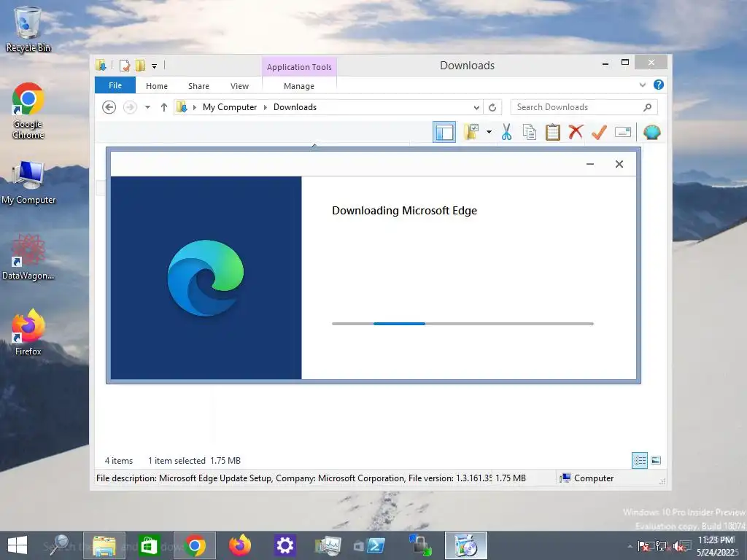Click the taskbar search magnifier
This screenshot has height=560, width=747.
tap(60, 545)
